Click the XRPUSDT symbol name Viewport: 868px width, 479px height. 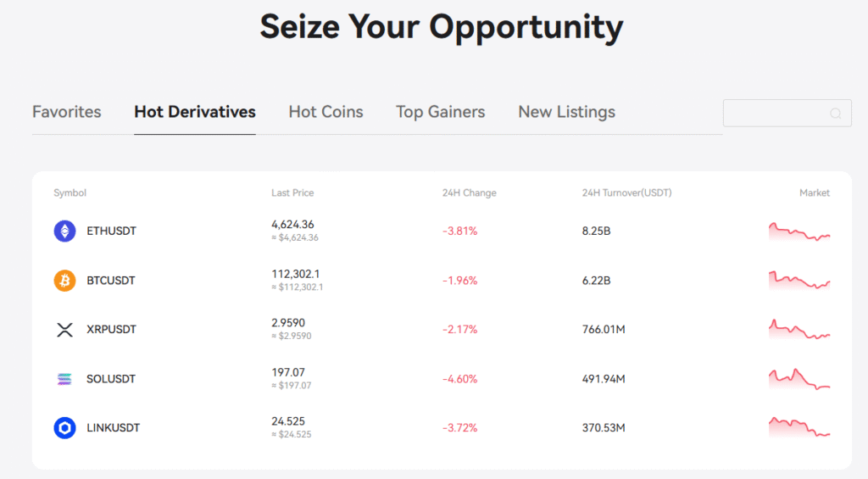[x=111, y=330]
